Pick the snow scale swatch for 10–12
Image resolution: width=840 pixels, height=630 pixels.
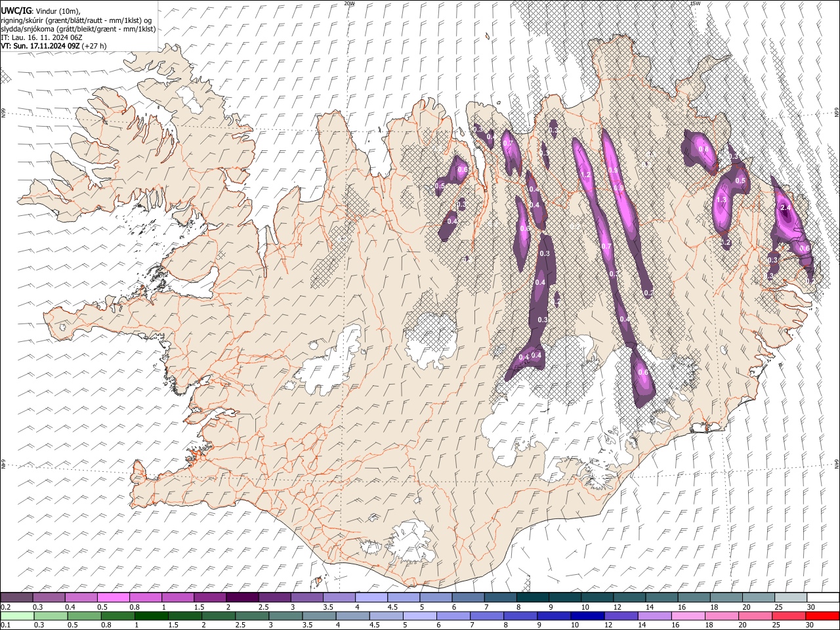point(597,597)
